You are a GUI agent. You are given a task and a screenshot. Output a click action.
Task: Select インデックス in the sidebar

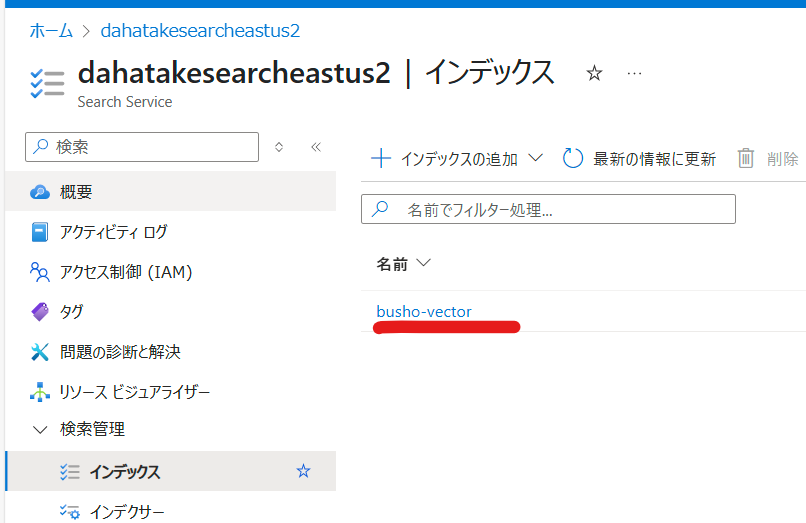click(x=171, y=471)
